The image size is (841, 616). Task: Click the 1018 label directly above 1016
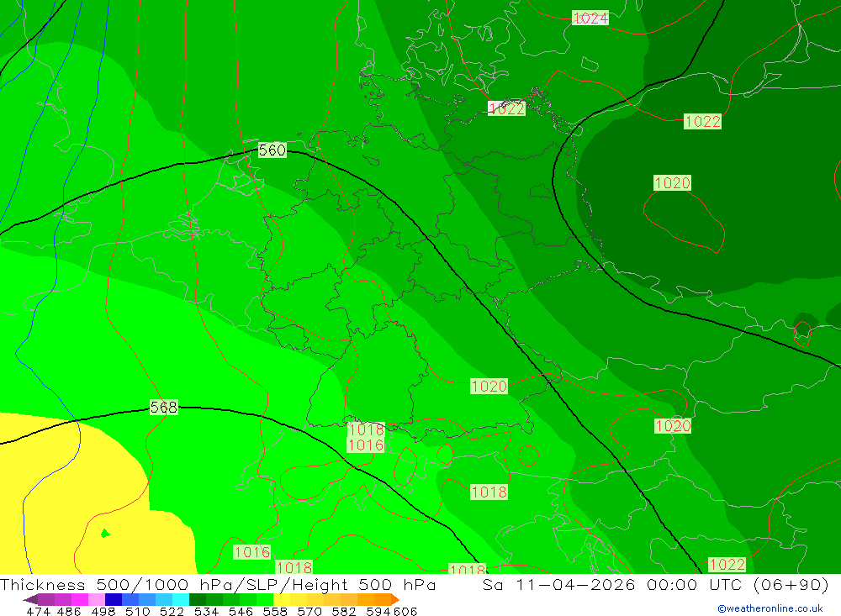pos(366,429)
